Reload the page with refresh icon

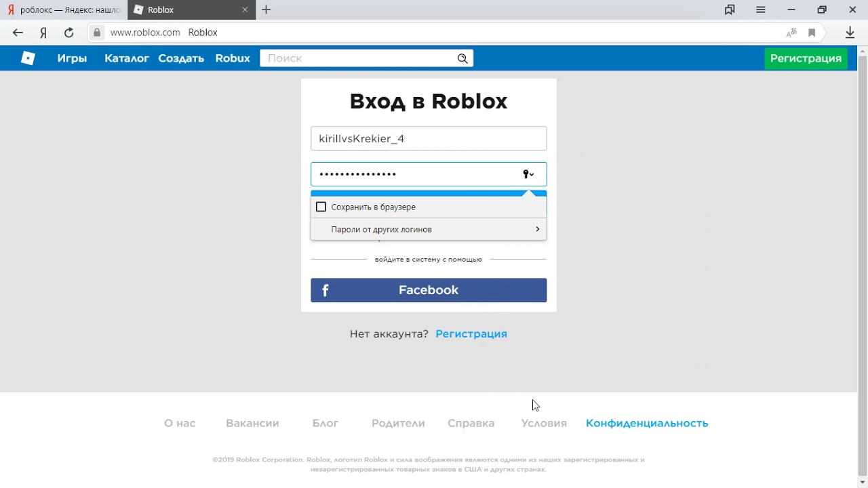pyautogui.click(x=68, y=33)
